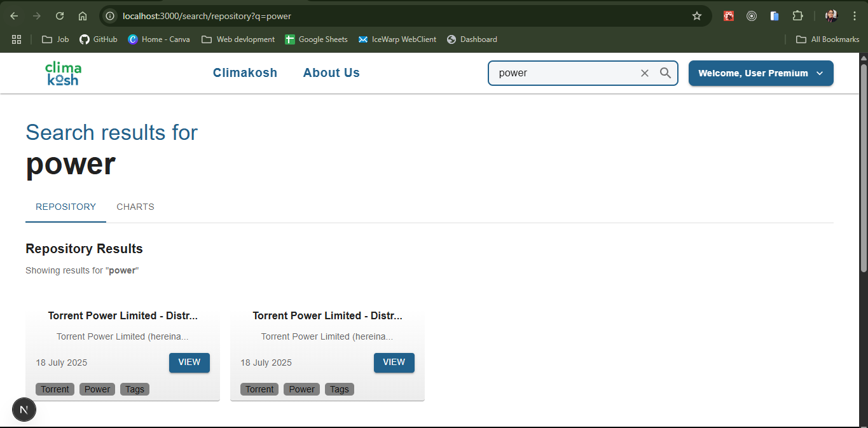The width and height of the screenshot is (868, 428).
Task: Click the Power tag on first card
Action: click(x=97, y=389)
